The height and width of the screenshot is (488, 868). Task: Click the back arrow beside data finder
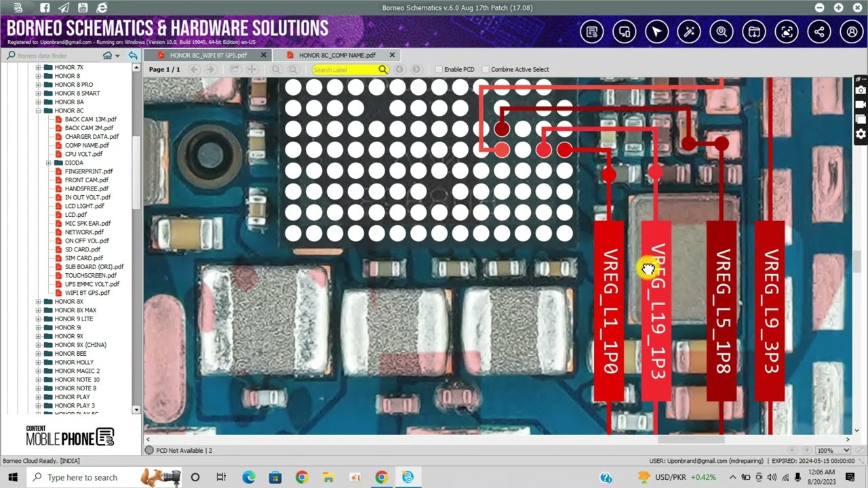pyautogui.click(x=133, y=56)
